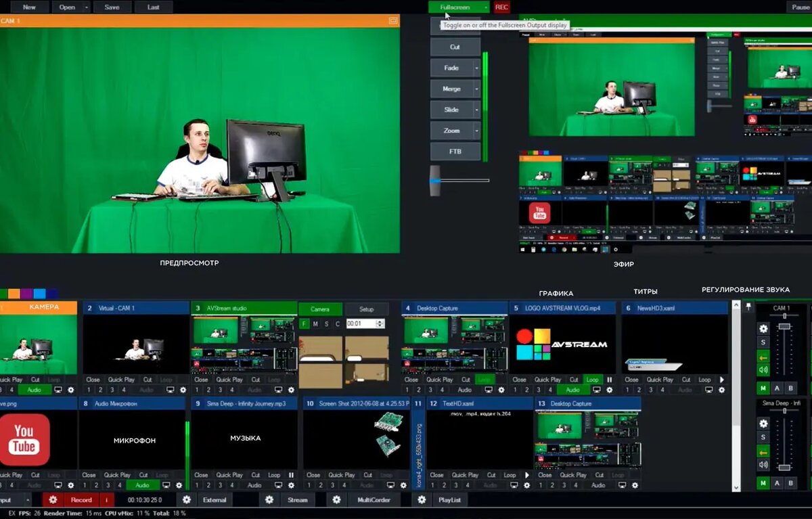Open the Add Input dropdown arrow
This screenshot has height=519, width=812.
28,500
